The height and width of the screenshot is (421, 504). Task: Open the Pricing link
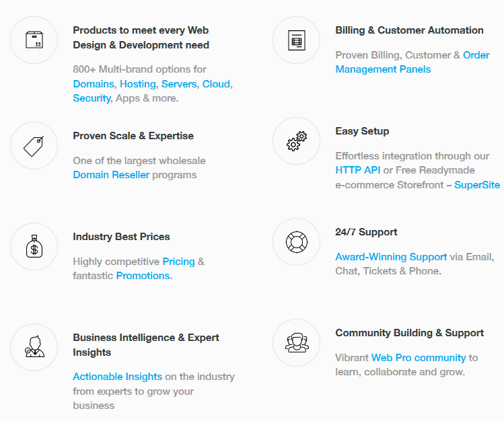click(179, 262)
